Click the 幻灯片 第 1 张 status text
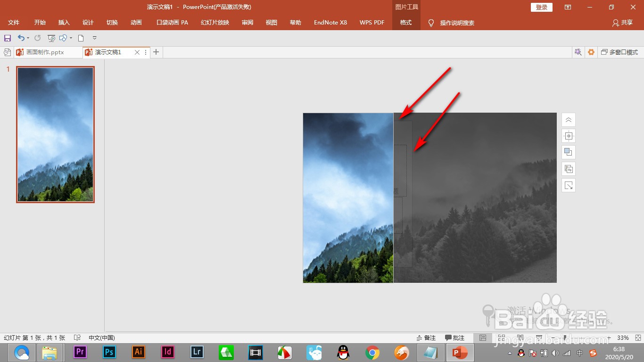This screenshot has height=362, width=644. point(35,338)
